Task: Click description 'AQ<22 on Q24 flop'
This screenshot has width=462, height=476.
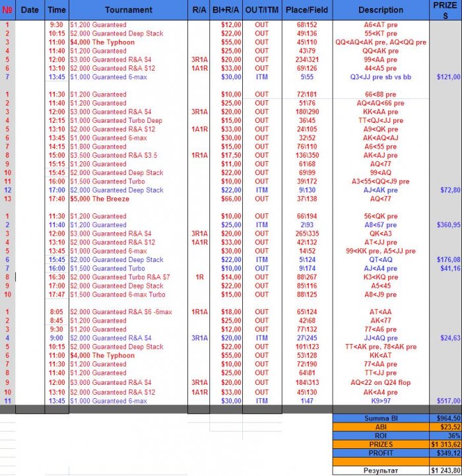Action: point(381,382)
